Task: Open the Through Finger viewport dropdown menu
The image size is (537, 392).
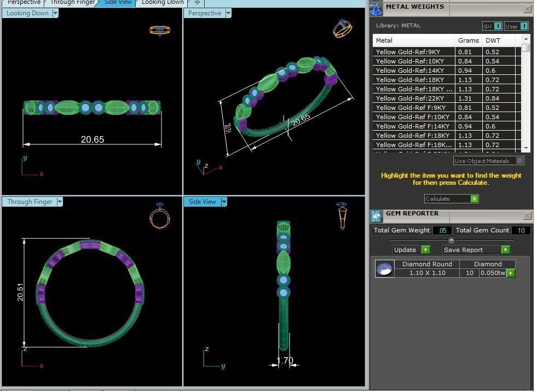Action: [60, 202]
